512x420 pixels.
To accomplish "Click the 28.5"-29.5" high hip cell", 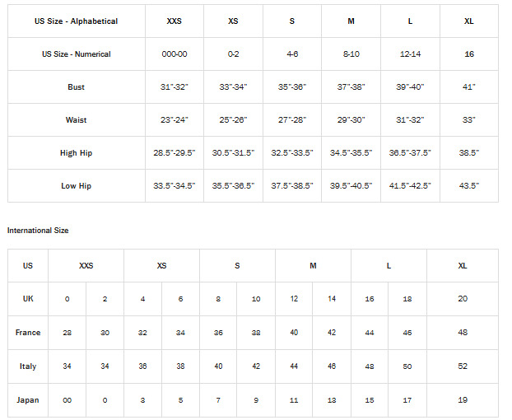I will pos(175,153).
